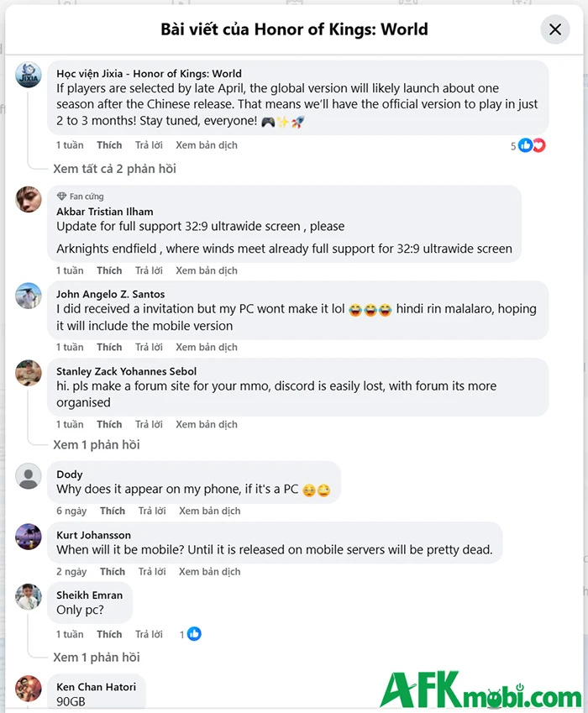Expand 1 reply under Sheikh Emran's comment
Viewport: 588px width, 713px height.
(96, 658)
